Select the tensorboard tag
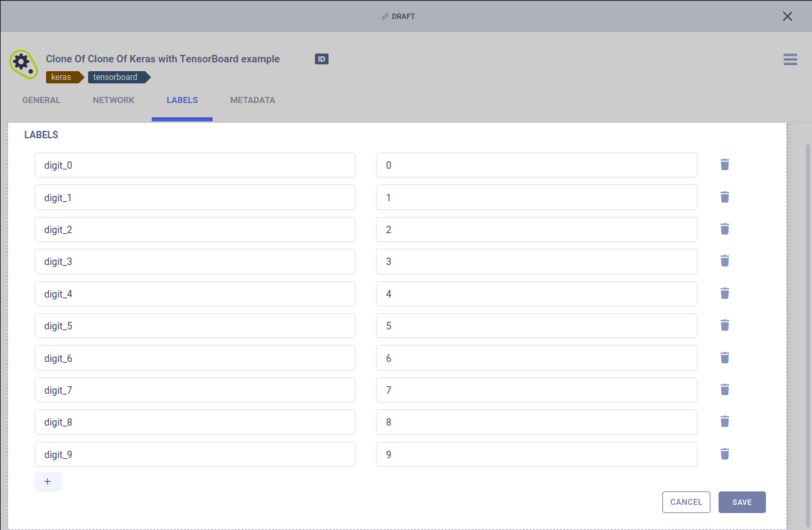 [116, 77]
